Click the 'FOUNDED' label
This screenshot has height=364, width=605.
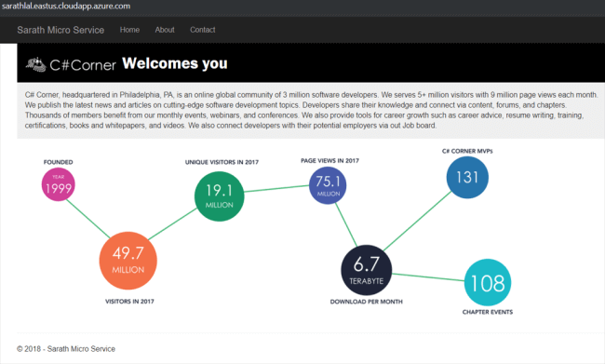click(x=59, y=162)
